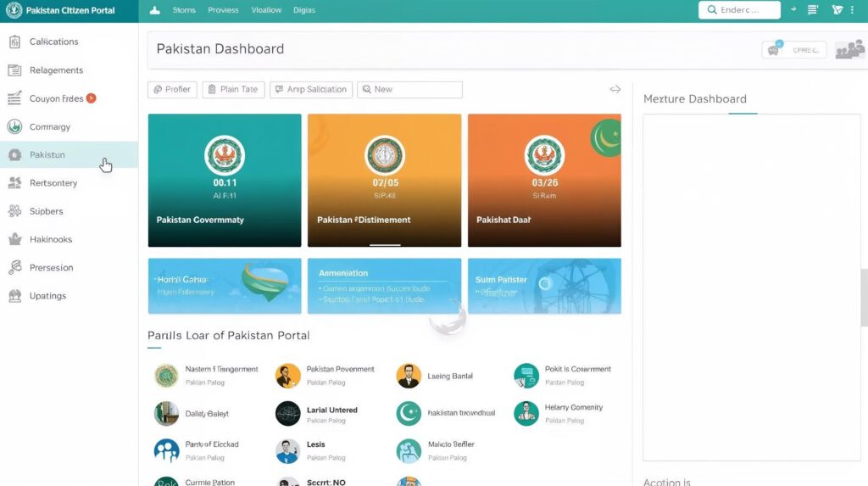Click the Anrp Saliojation button

point(311,89)
